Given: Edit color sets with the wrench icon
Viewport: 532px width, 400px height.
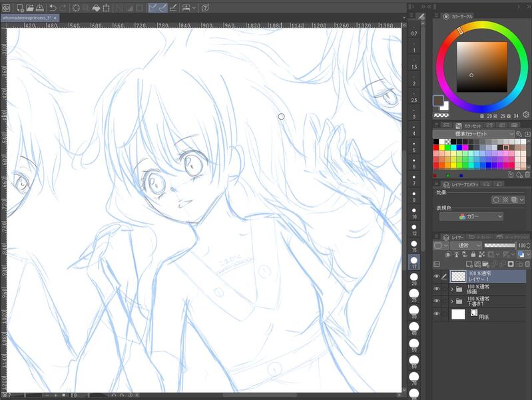Looking at the screenshot, I should (x=519, y=134).
